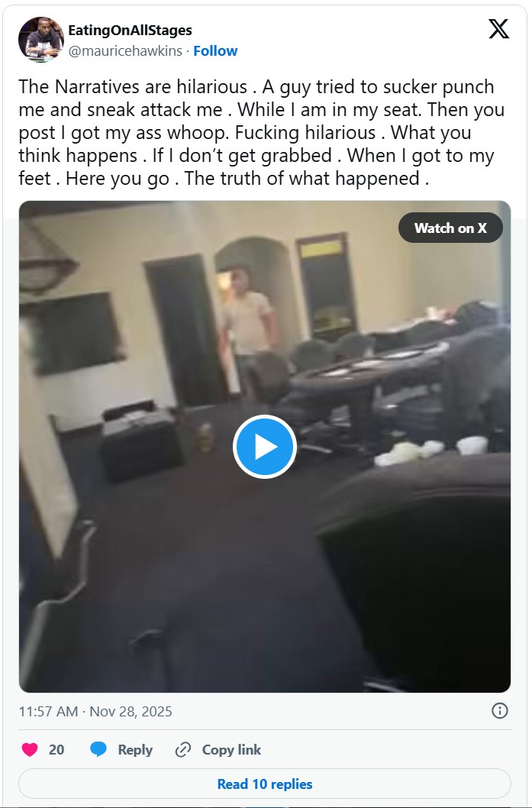This screenshot has height=808, width=532.
Task: Click the Nov 28, 2025 date
Action: 131,712
